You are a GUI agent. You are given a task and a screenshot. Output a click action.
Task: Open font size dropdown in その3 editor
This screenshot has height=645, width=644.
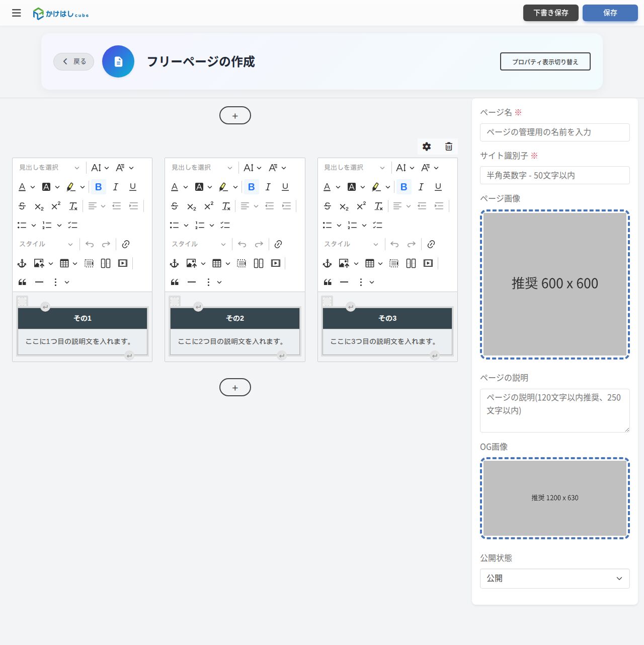point(405,168)
